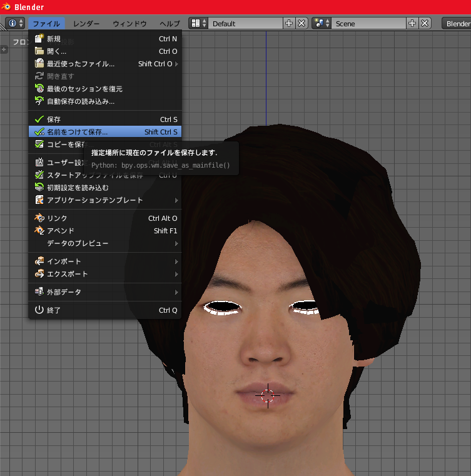471x476 pixels.
Task: Click the 新規 file icon
Action: (39, 39)
